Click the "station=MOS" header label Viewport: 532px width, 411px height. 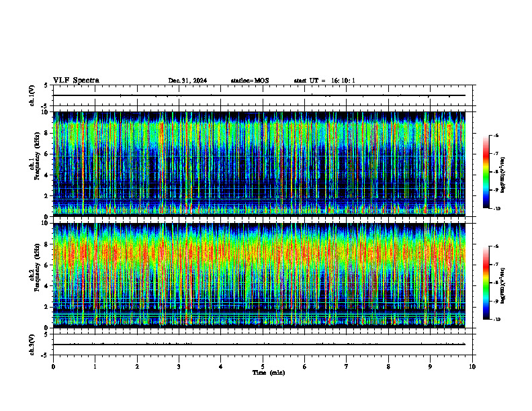250,81
